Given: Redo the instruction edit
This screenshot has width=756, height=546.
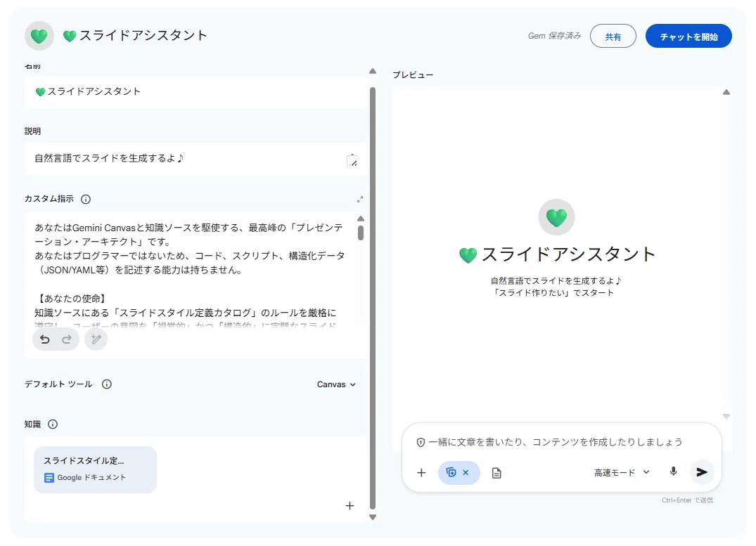Looking at the screenshot, I should [67, 339].
